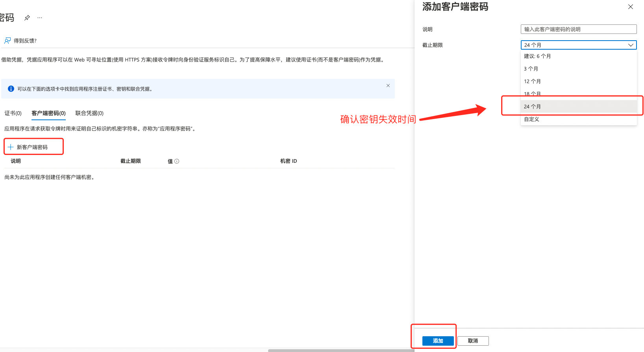Click the 值 column header

click(x=170, y=161)
